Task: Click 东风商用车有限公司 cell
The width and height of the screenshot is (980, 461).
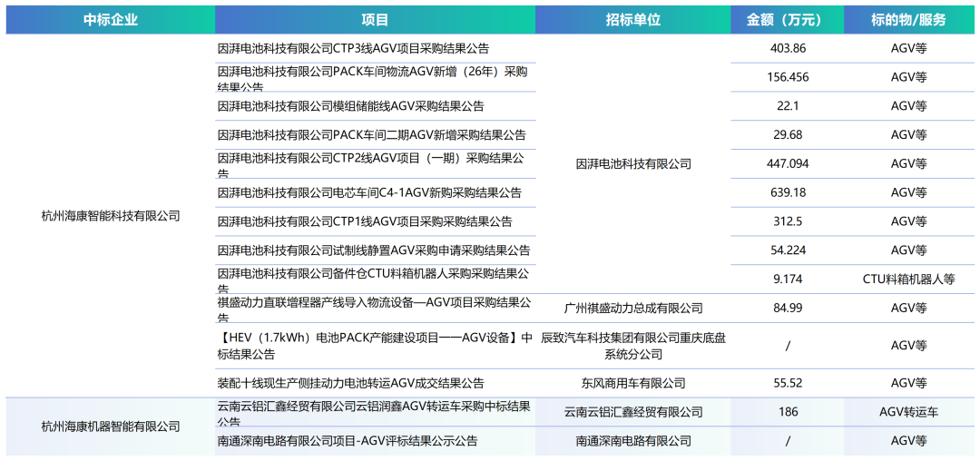Action: click(x=633, y=383)
